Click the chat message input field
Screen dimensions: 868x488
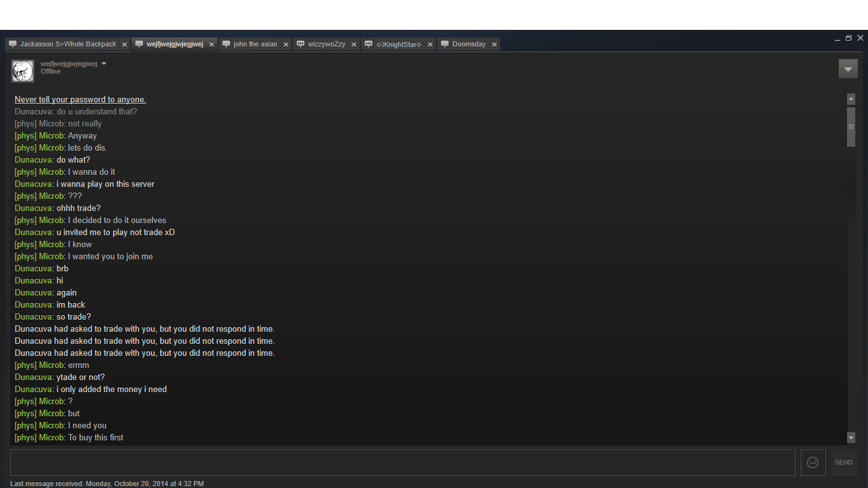click(x=402, y=463)
